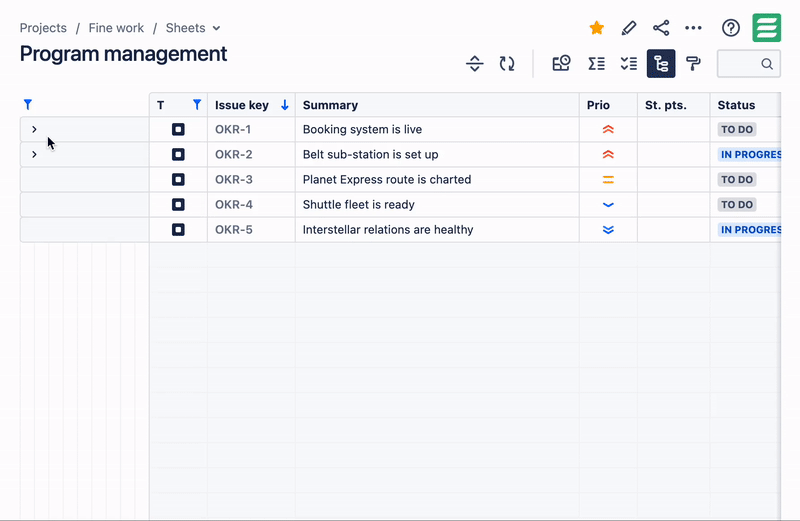Click the IN PROGRESS status of OKR-2

749,154
